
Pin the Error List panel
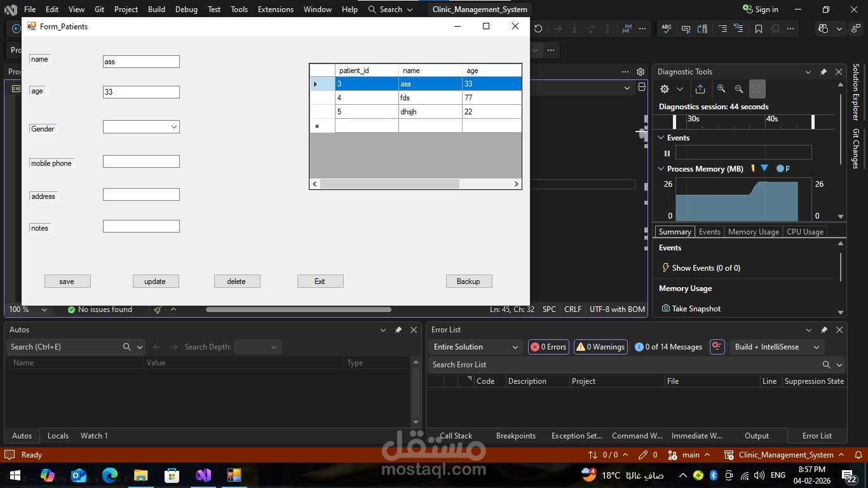pos(824,330)
